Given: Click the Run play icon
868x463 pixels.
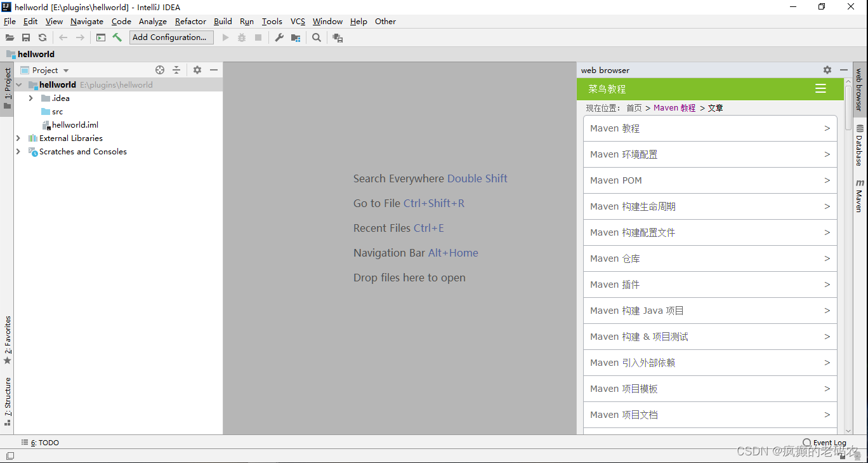Looking at the screenshot, I should pyautogui.click(x=225, y=38).
